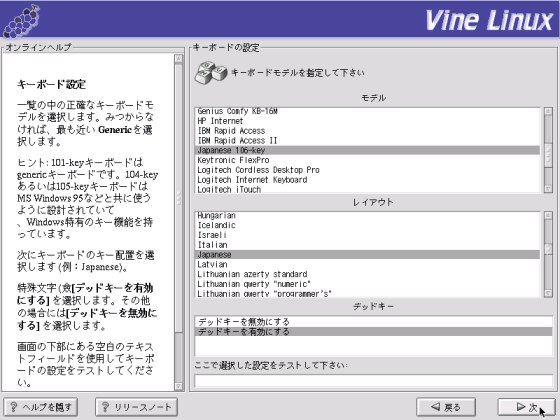Click model list scrollbar down arrow
Viewport: 560px width, 420px height.
[548, 189]
